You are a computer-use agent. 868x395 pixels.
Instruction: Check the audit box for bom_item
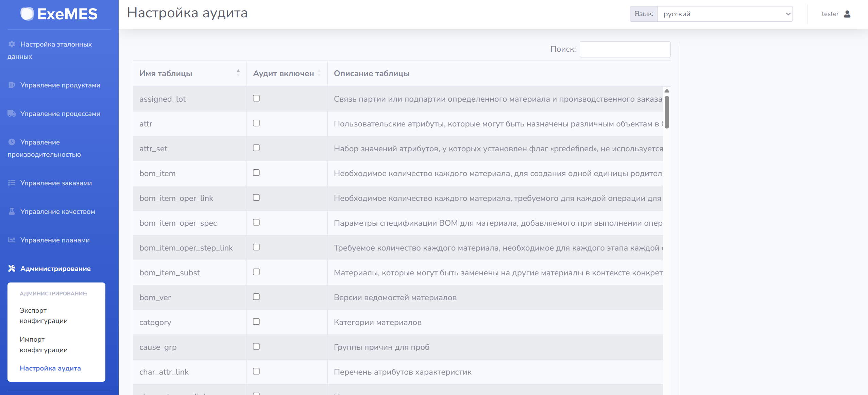click(256, 173)
